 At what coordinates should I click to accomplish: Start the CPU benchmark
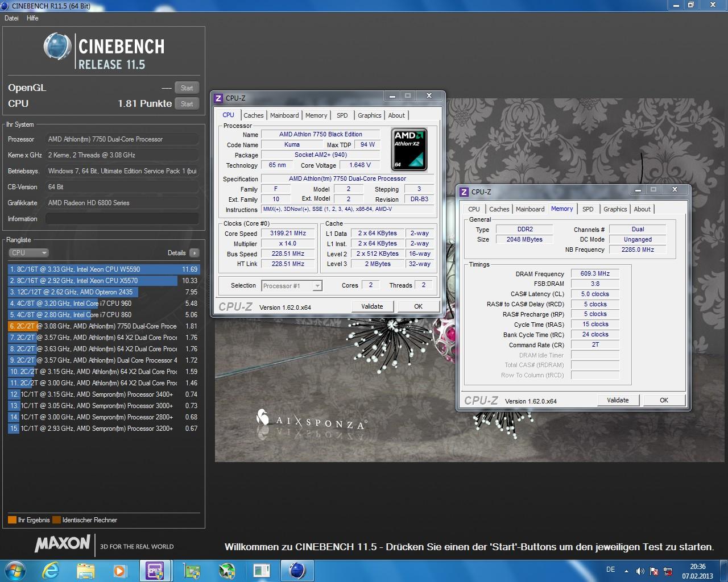click(187, 103)
